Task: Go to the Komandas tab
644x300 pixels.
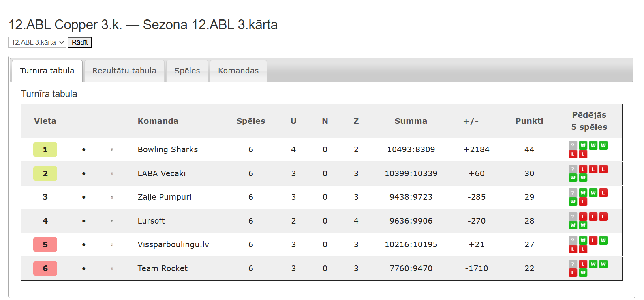Action: [238, 71]
